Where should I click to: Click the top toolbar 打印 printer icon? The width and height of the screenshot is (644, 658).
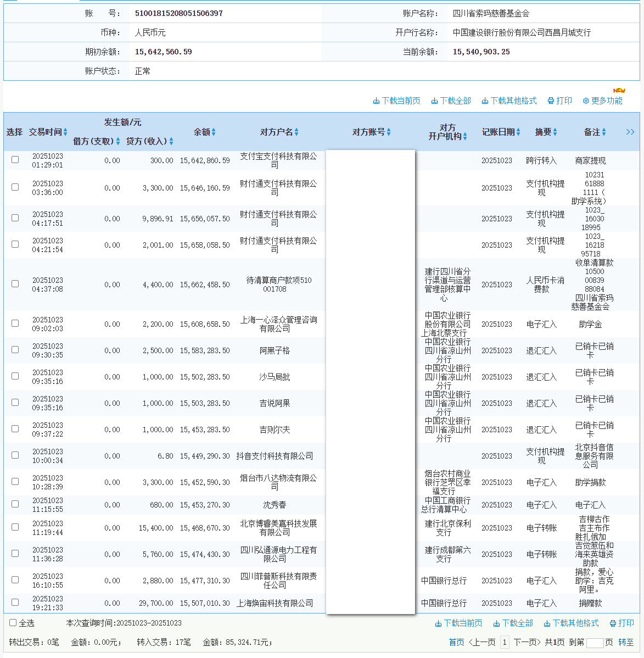coord(551,101)
